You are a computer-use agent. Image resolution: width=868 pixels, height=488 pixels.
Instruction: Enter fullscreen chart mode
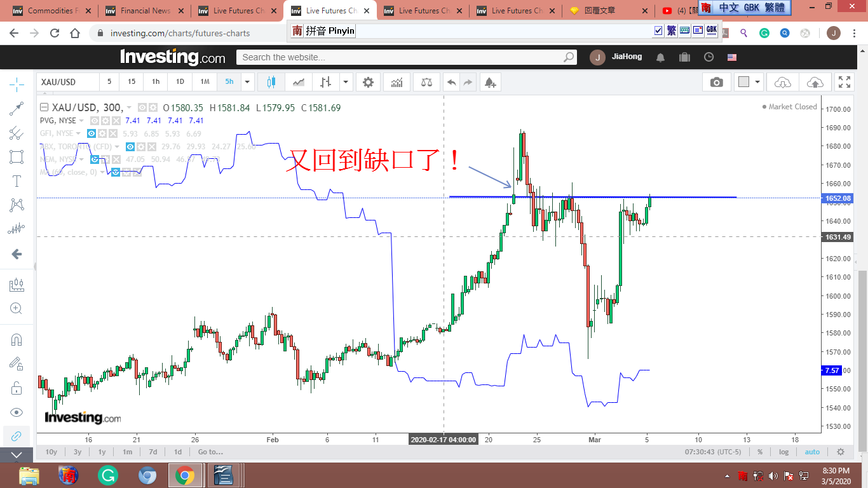(844, 82)
